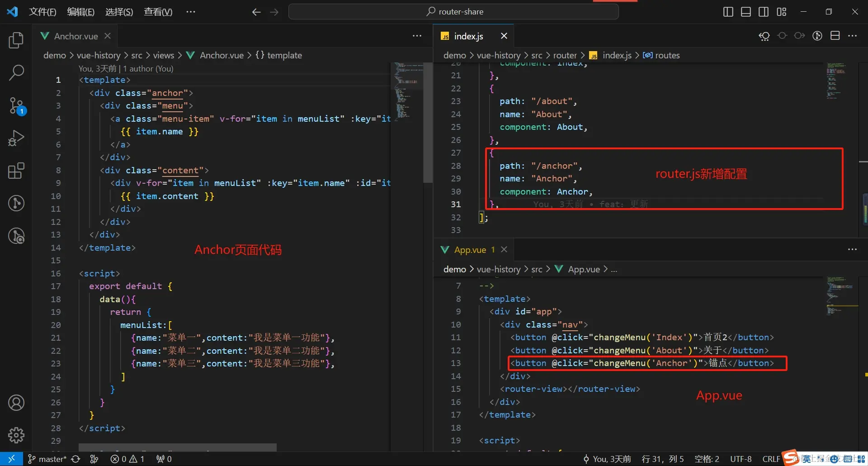Toggle file blame in index.js toolbar

pyautogui.click(x=817, y=36)
